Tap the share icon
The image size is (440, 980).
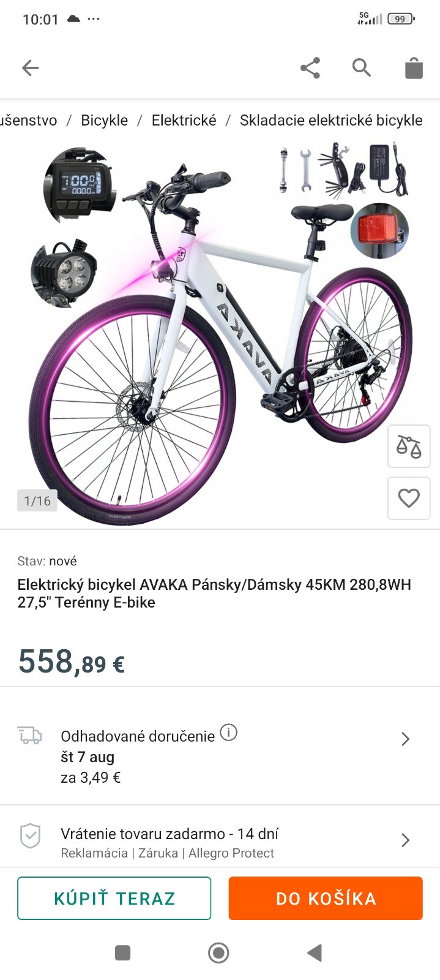(310, 68)
